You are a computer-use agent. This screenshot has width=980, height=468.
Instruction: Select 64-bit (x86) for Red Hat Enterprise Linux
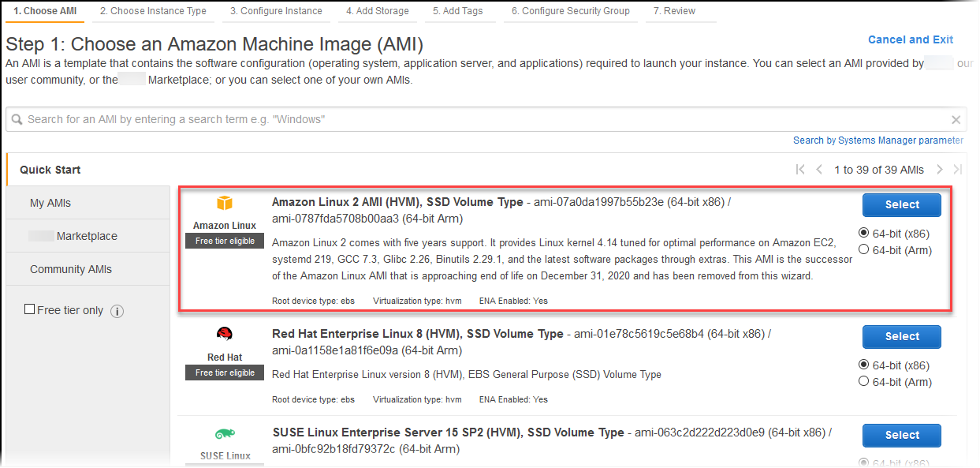(x=865, y=365)
